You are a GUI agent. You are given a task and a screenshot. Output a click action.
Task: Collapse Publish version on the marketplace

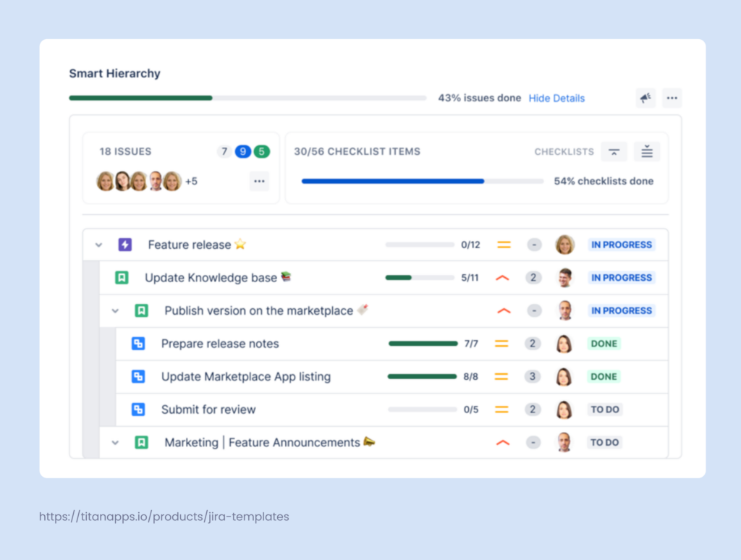pyautogui.click(x=116, y=310)
